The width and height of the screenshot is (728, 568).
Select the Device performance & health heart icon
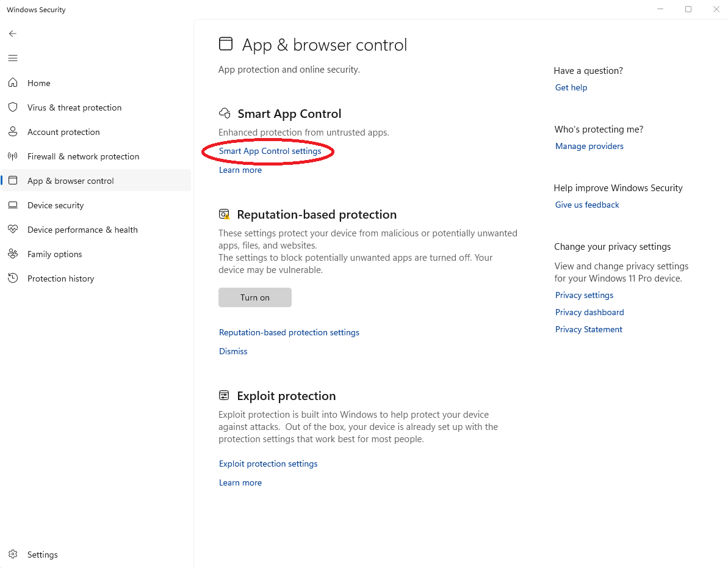(13, 230)
